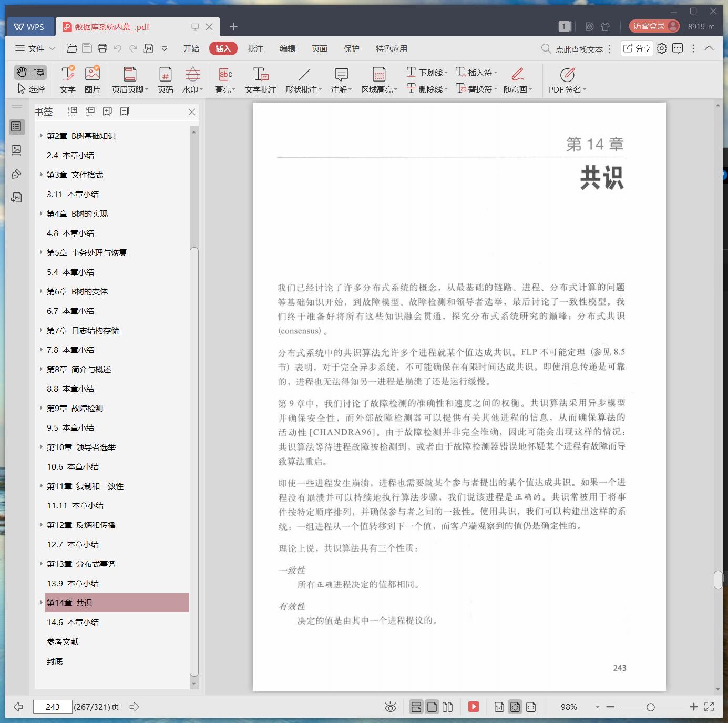
Task: Switch to single page view
Action: (x=432, y=707)
